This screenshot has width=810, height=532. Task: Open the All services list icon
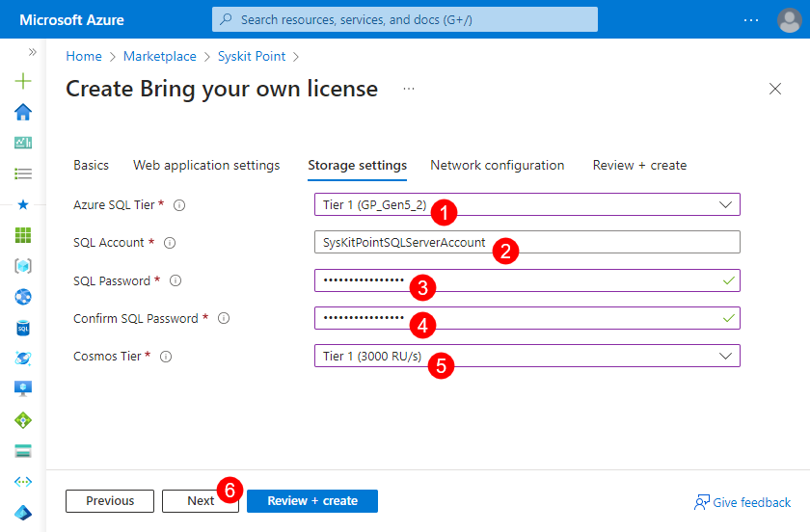coord(23,173)
